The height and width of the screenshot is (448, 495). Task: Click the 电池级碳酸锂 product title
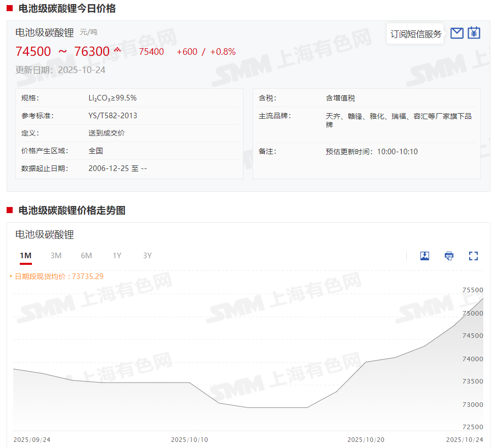[45, 32]
